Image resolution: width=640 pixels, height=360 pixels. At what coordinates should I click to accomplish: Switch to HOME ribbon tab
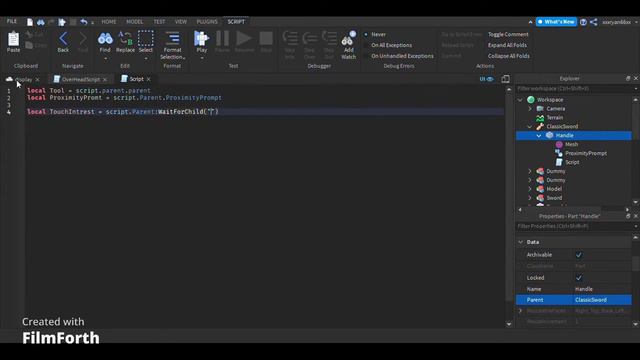pos(109,22)
